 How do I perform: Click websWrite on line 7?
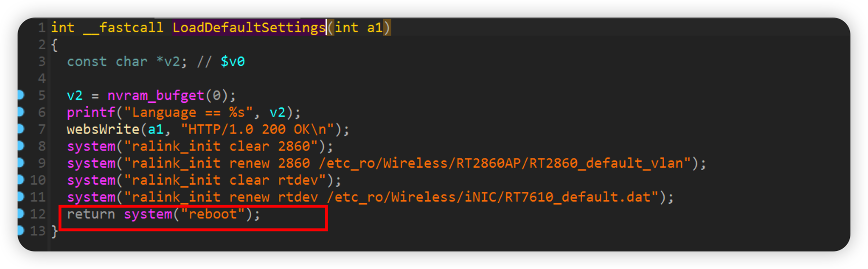pyautogui.click(x=103, y=129)
